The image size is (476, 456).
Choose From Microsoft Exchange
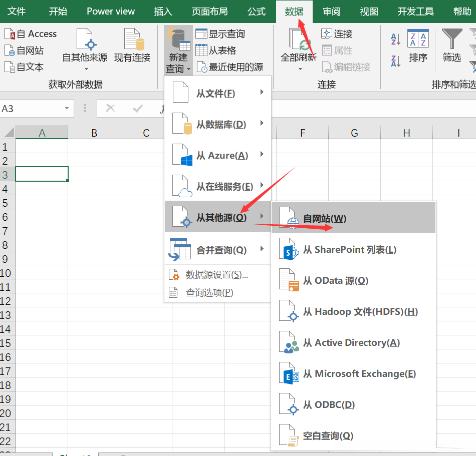tap(353, 373)
